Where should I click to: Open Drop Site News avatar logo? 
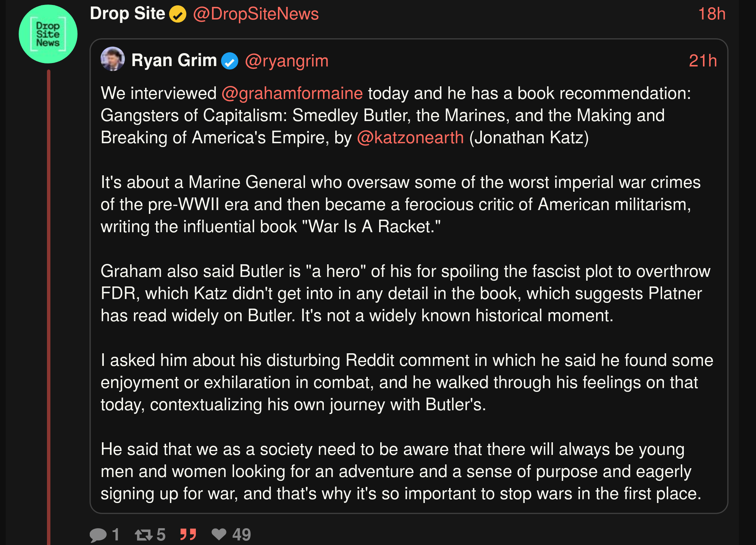[48, 34]
